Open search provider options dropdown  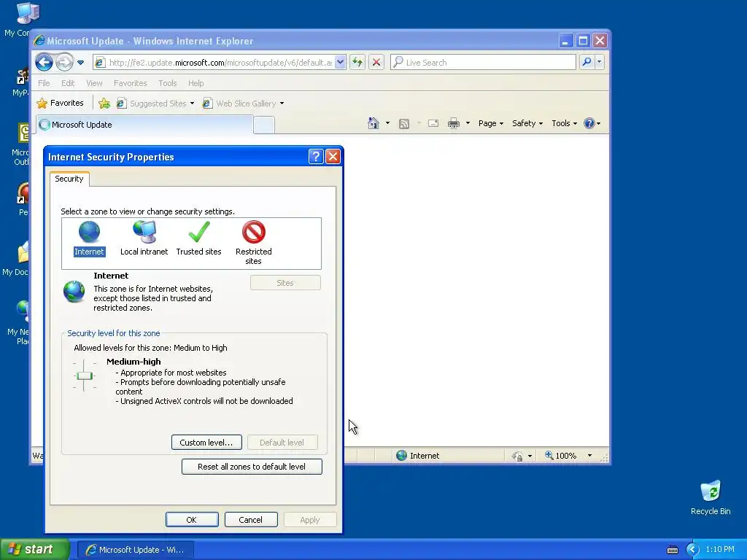[600, 63]
